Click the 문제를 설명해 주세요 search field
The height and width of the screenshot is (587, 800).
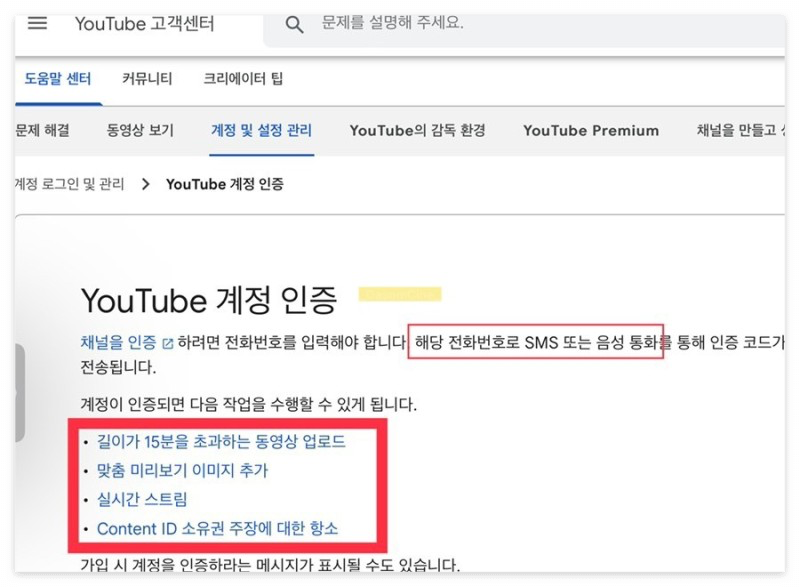click(x=524, y=30)
